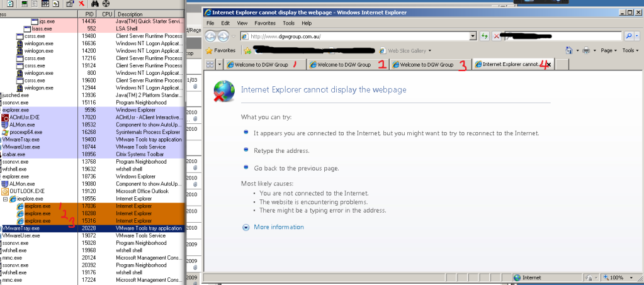Image resolution: width=644 pixels, height=285 pixels.
Task: Open the address bar history dropdown
Action: 473,36
